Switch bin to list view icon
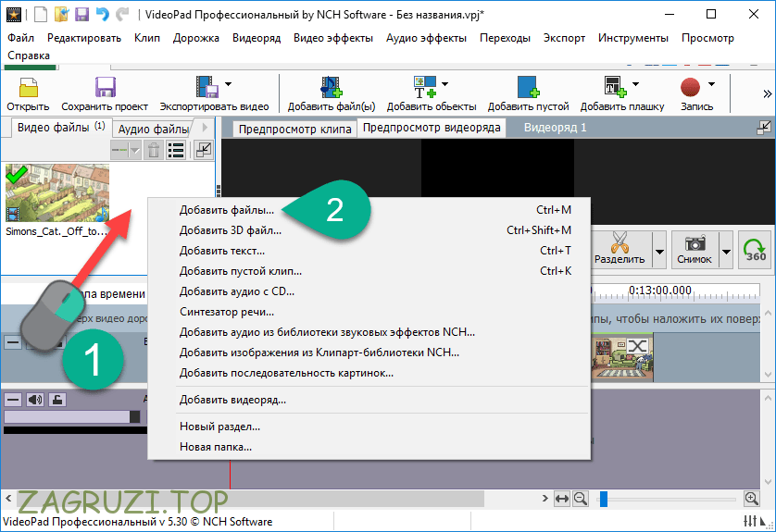The height and width of the screenshot is (532, 776). (x=175, y=150)
